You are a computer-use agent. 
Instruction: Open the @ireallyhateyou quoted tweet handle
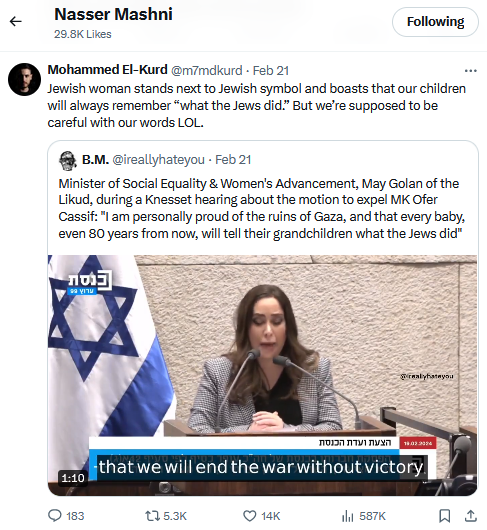click(158, 160)
